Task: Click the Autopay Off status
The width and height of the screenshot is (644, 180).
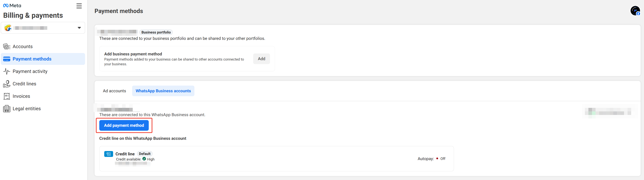Action: coord(442,159)
